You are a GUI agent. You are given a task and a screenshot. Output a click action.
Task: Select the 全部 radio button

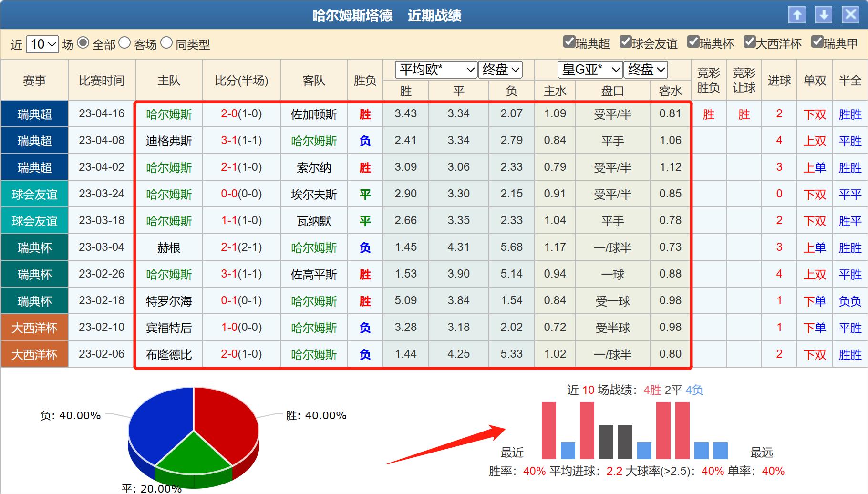[x=83, y=43]
